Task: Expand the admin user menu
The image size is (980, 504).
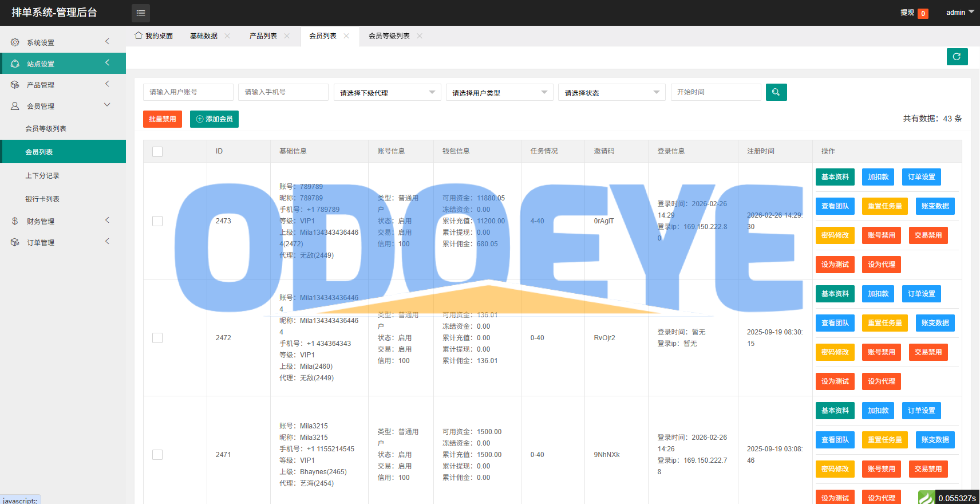Action: click(959, 13)
